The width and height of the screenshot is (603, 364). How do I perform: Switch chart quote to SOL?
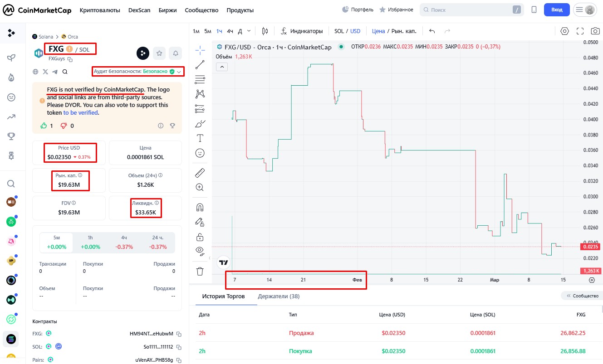click(339, 31)
